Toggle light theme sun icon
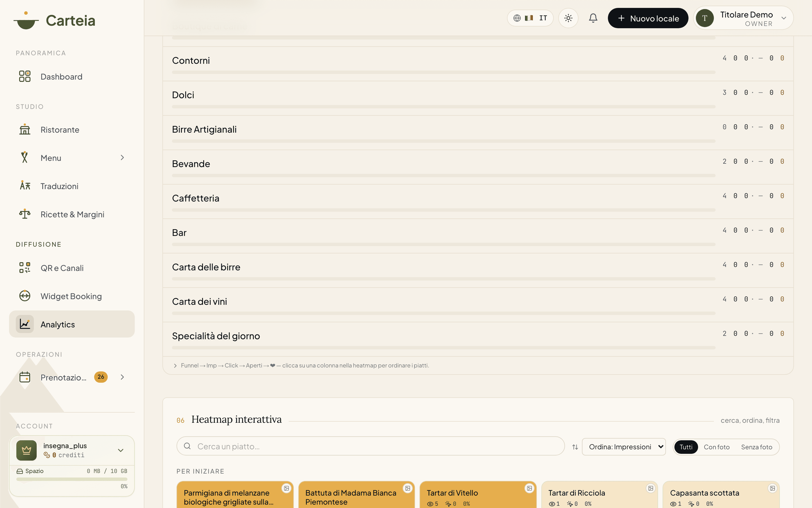Screen dimensions: 812x508 tap(568, 18)
